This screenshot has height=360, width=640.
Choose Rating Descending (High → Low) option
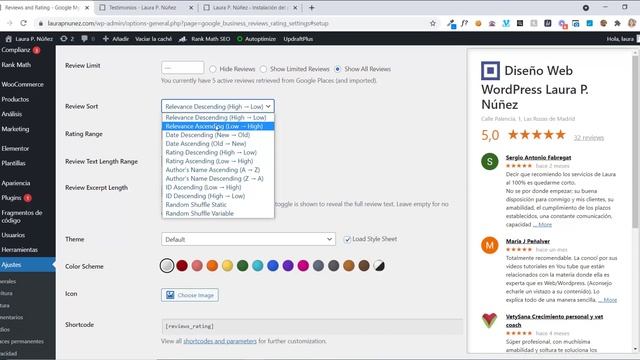pyautogui.click(x=218, y=152)
